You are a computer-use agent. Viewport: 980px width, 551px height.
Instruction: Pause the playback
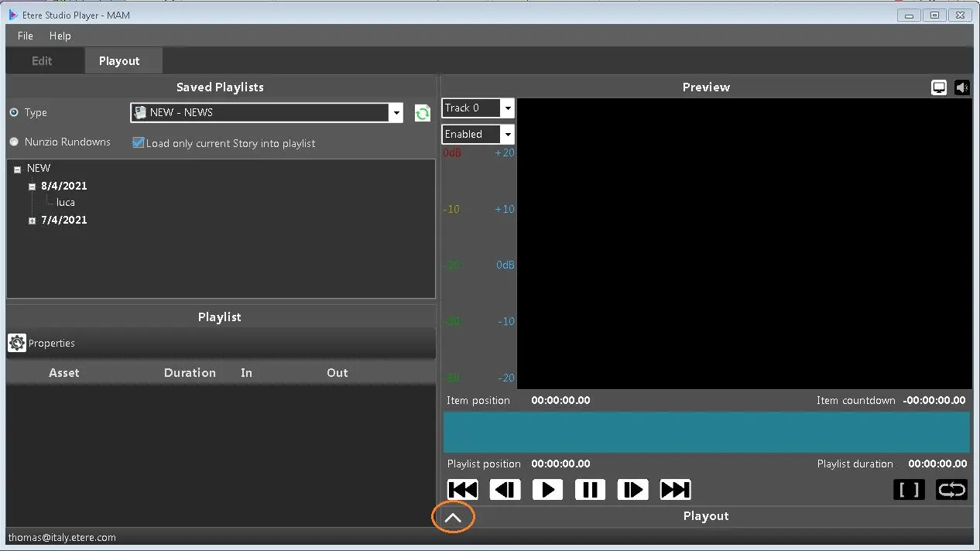click(590, 490)
